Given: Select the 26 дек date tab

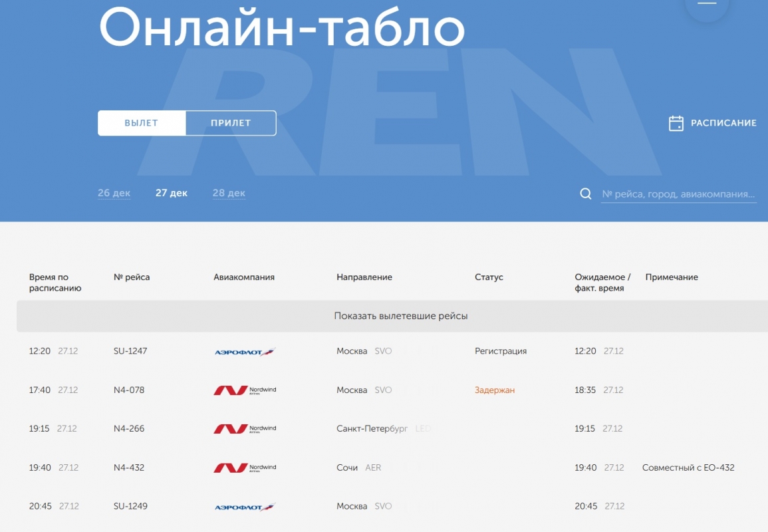Looking at the screenshot, I should [x=114, y=193].
